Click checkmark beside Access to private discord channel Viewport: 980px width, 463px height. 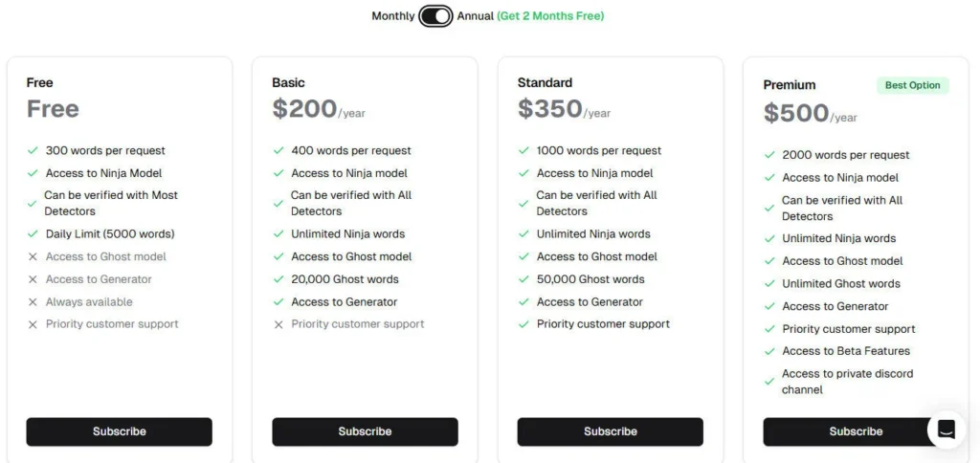pyautogui.click(x=769, y=382)
